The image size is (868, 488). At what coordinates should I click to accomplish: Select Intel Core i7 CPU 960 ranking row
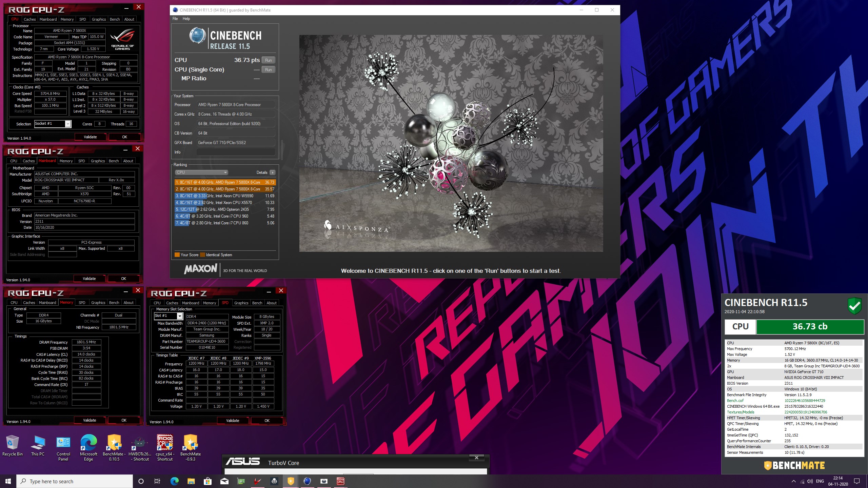click(x=225, y=216)
